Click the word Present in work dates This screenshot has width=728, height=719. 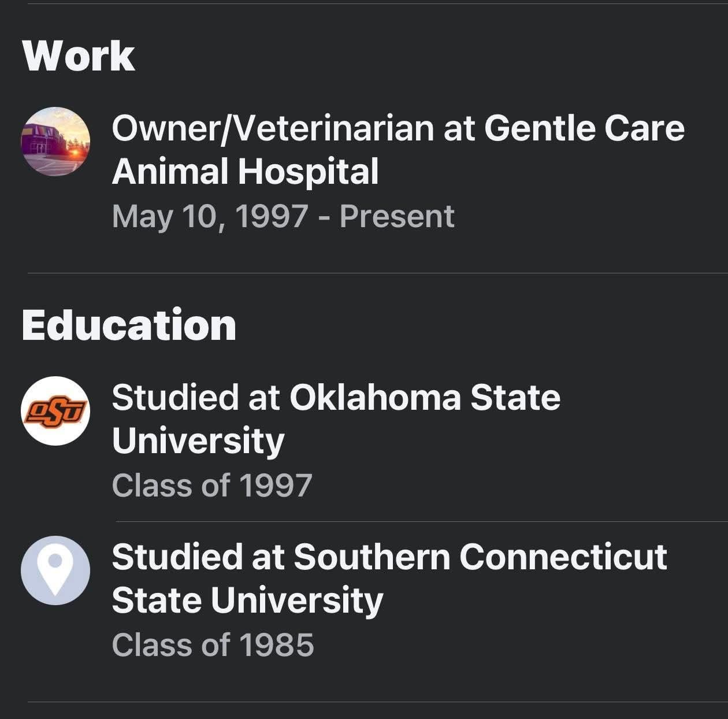(397, 217)
